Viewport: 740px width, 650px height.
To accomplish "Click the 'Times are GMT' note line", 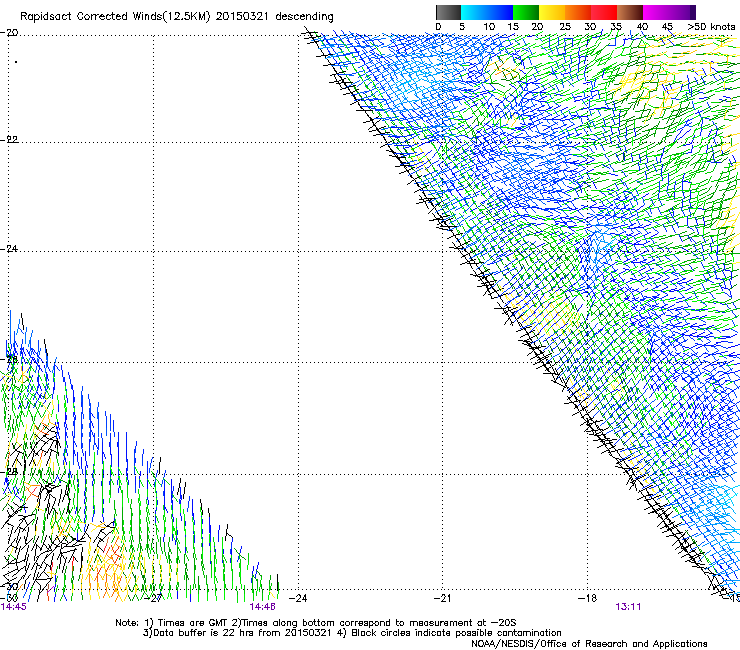I will tap(187, 623).
